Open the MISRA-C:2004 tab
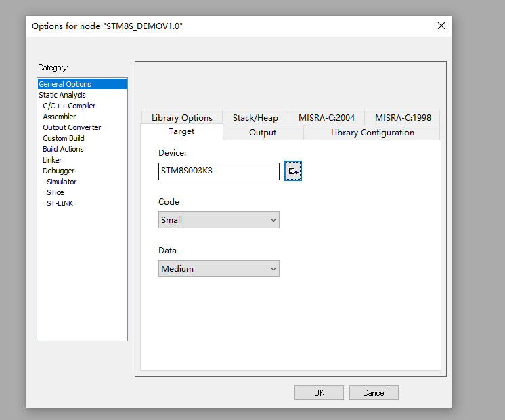 tap(326, 118)
